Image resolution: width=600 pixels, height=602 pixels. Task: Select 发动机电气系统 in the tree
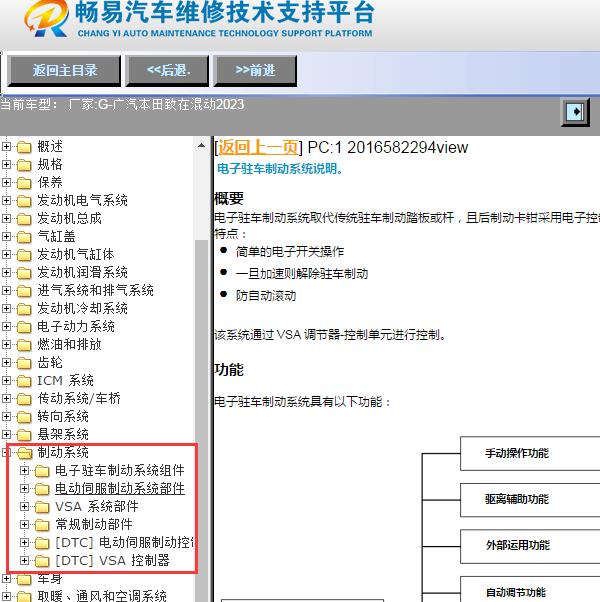82,200
